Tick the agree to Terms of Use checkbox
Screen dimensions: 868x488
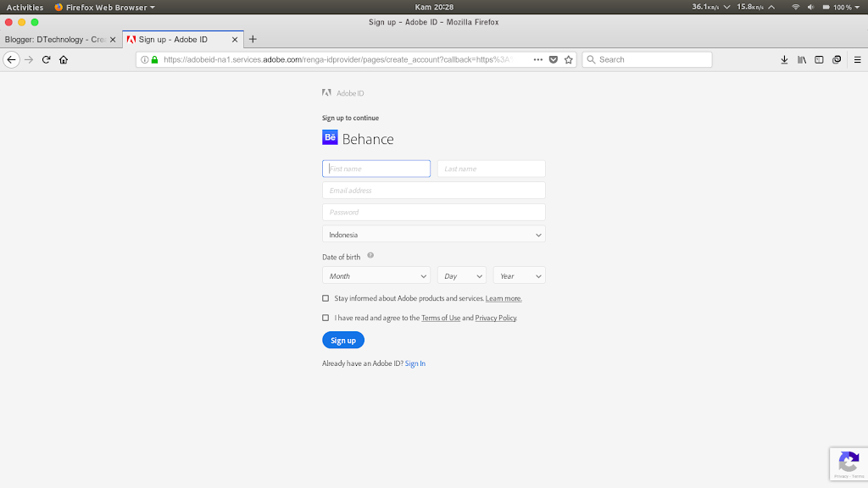[325, 318]
